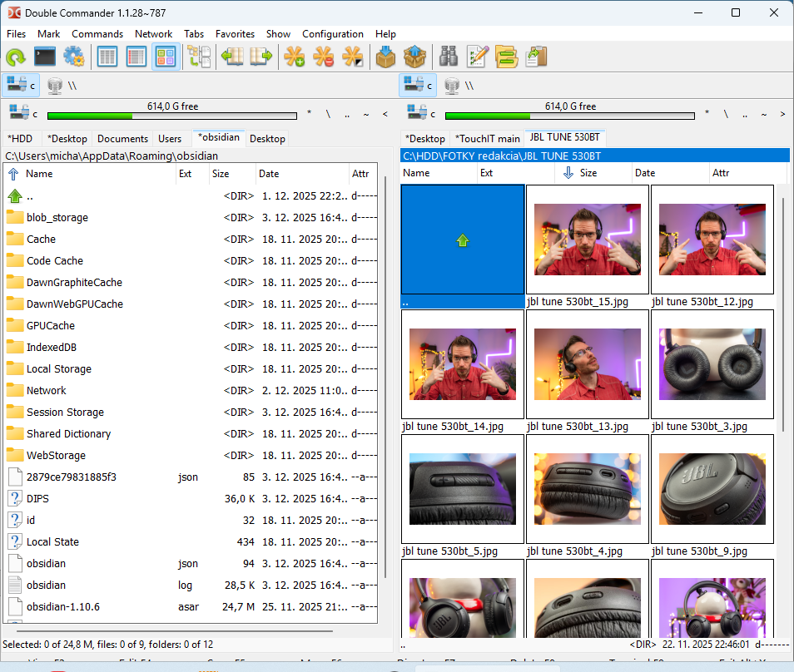Toggle Full view mode
The width and height of the screenshot is (794, 672).
coord(136,57)
